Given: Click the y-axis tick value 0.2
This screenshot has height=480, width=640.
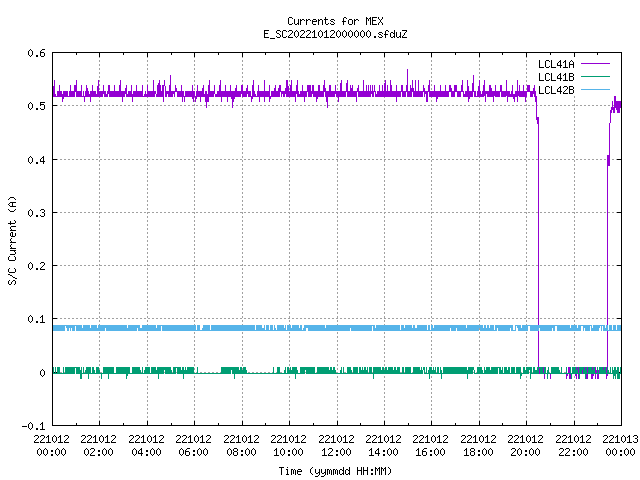Looking at the screenshot, I should tap(36, 266).
